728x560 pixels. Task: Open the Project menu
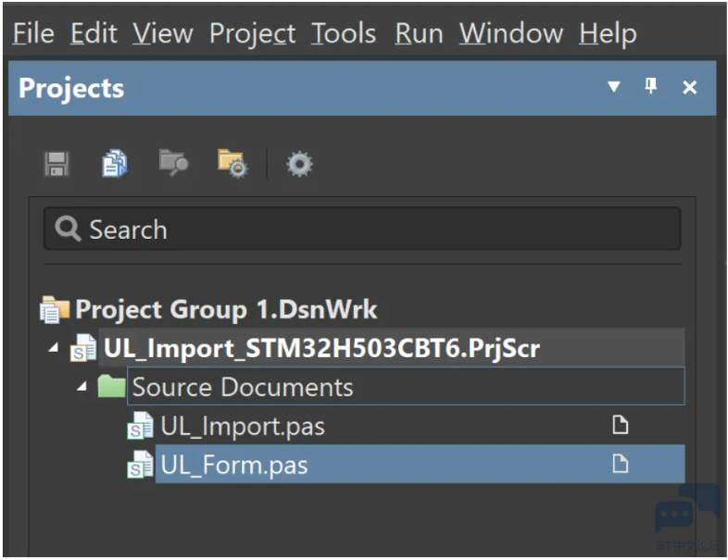pyautogui.click(x=252, y=34)
